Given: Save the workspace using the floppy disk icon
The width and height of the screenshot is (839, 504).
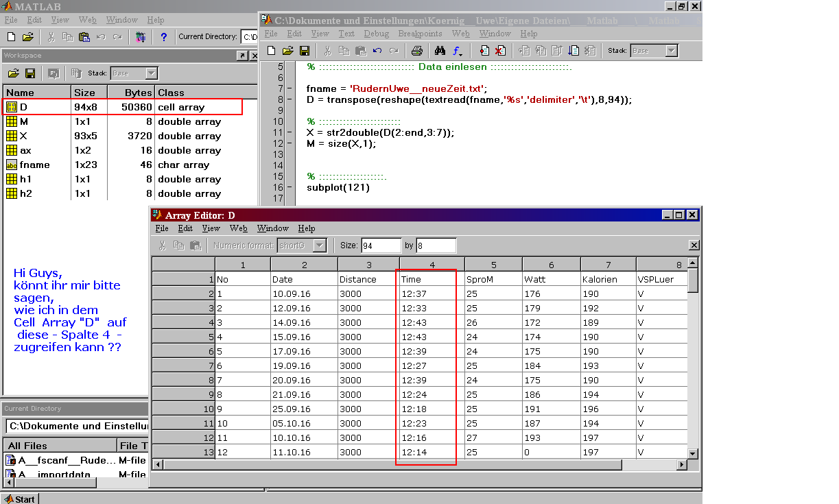Looking at the screenshot, I should pos(30,73).
